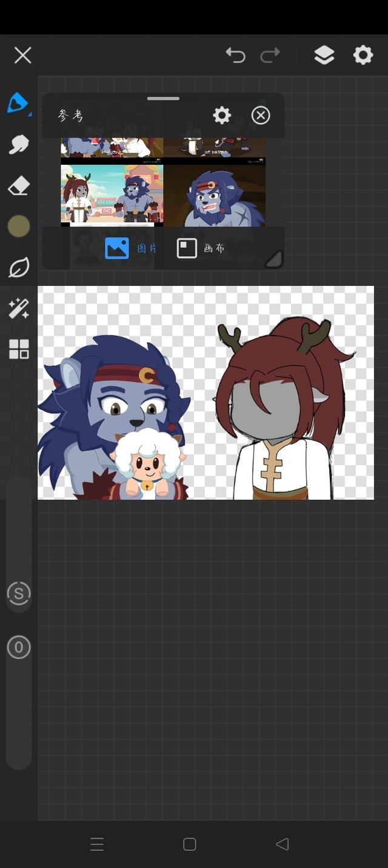Close the drawing editor with X

23,56
